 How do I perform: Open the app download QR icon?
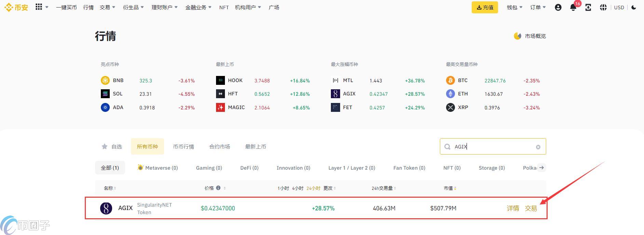(588, 7)
